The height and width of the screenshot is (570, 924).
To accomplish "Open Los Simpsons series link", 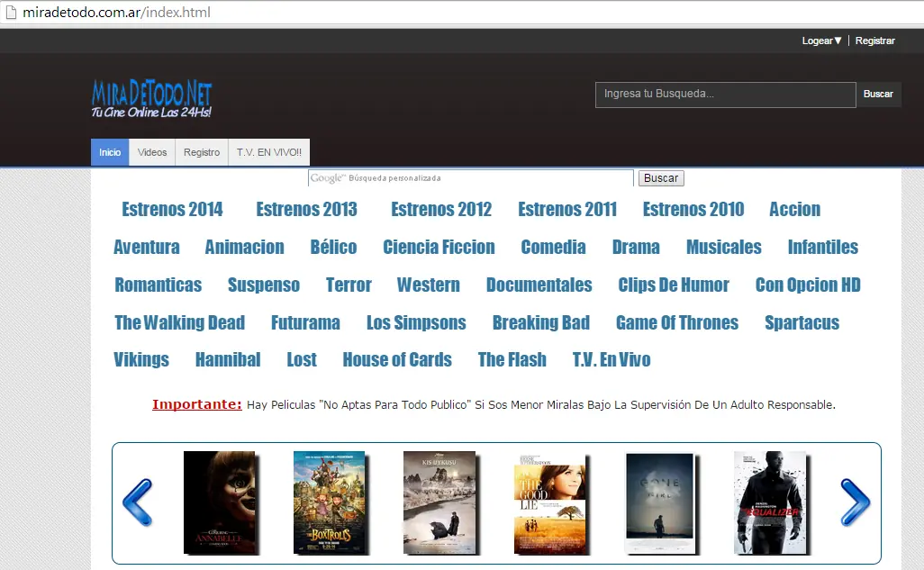I will pos(416,322).
